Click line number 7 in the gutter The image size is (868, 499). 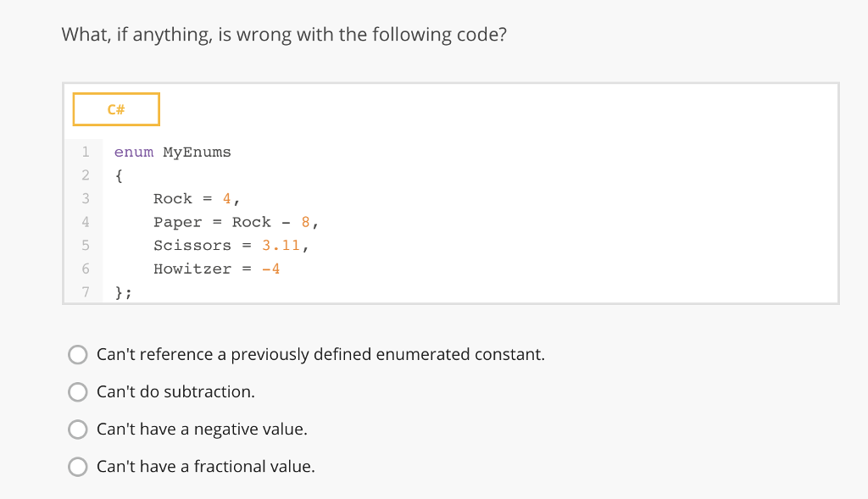tap(85, 292)
